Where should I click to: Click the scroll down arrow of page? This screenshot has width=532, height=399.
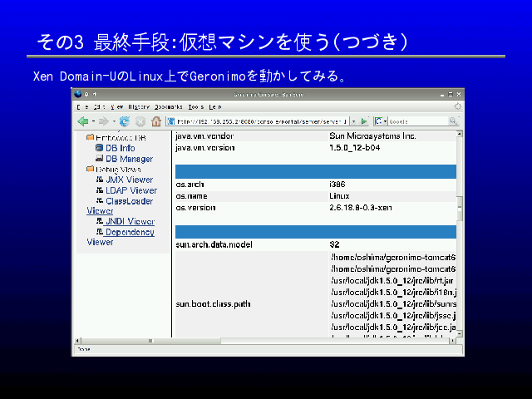(x=460, y=334)
